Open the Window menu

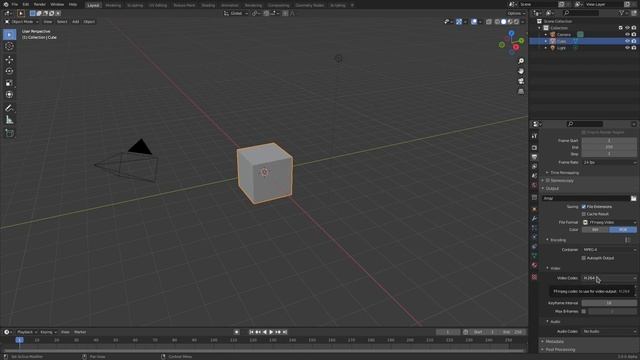57,4
